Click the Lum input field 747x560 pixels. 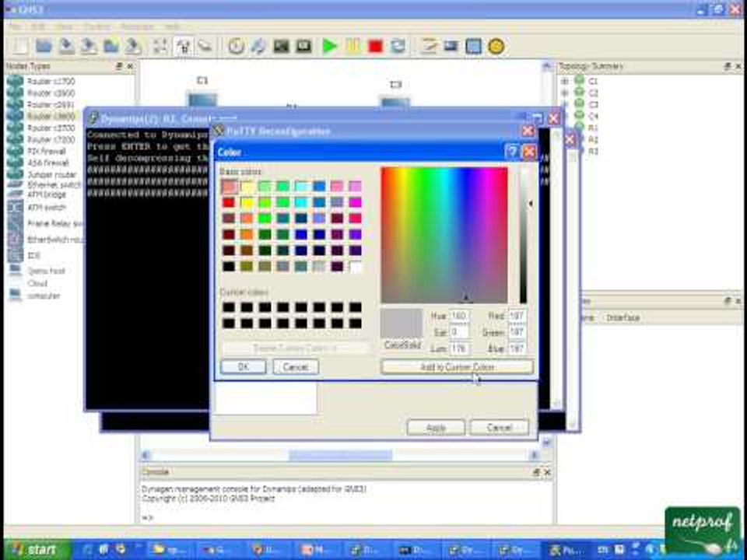(459, 348)
